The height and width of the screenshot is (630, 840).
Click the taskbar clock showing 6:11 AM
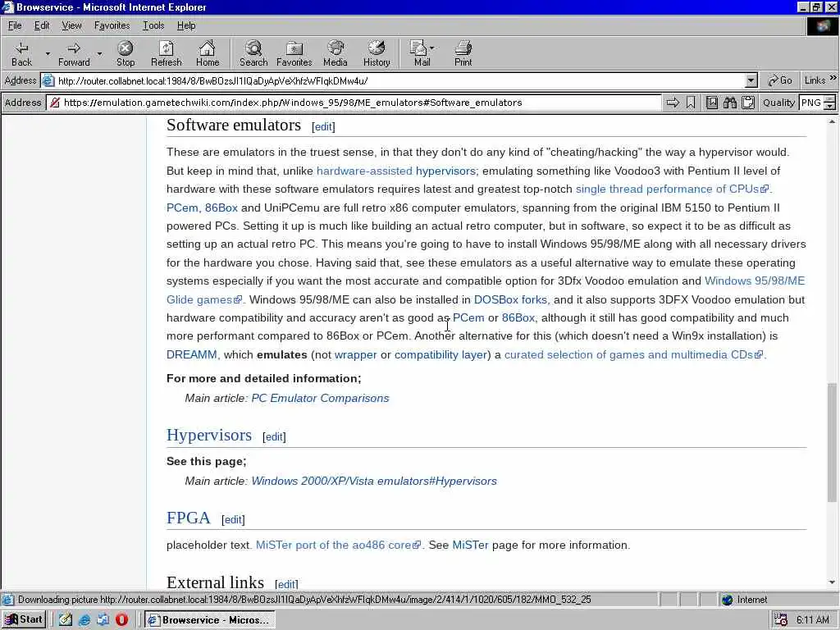(812, 620)
